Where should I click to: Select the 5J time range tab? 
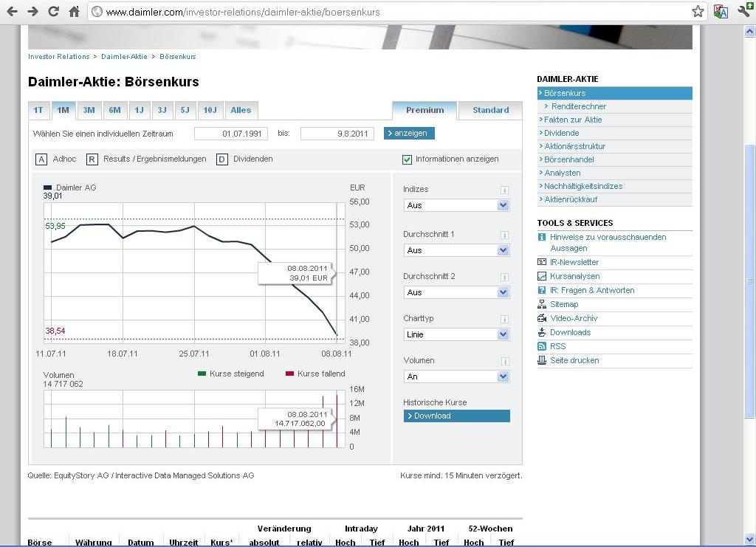click(185, 111)
